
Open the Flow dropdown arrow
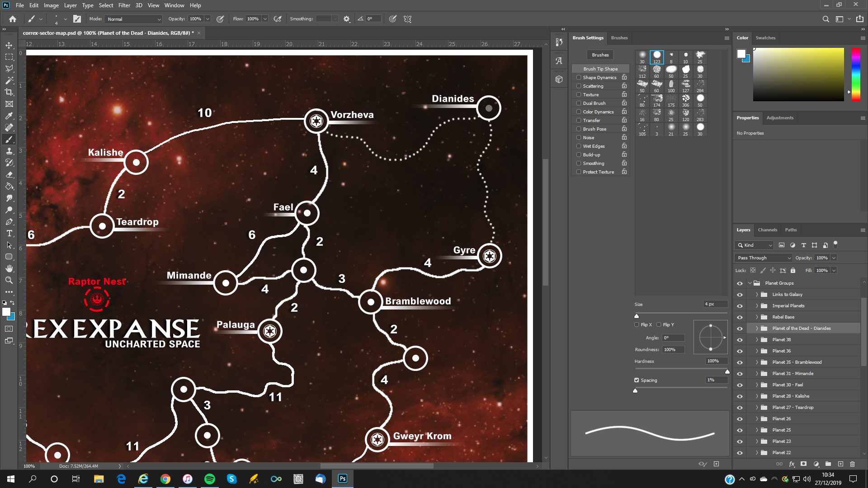265,19
